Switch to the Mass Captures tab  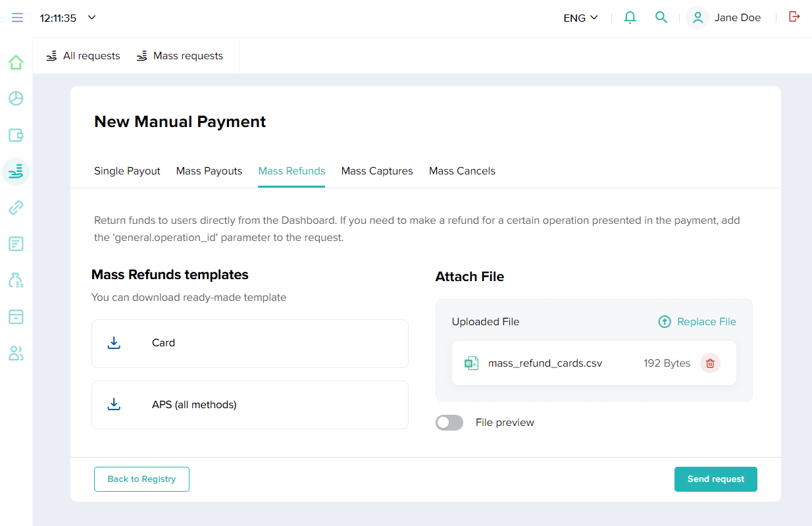point(377,171)
